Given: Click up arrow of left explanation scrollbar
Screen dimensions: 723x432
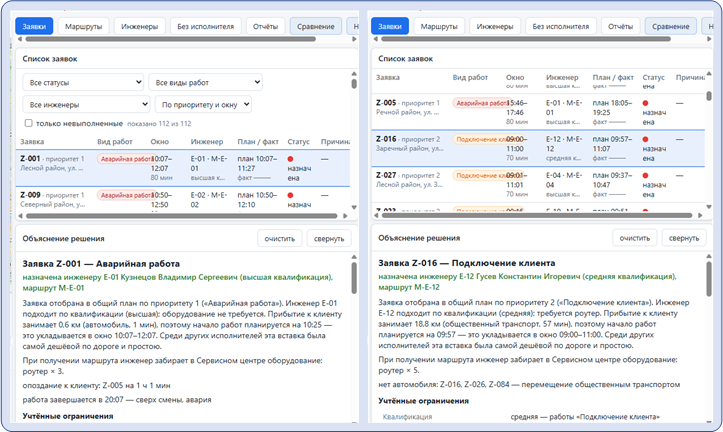Looking at the screenshot, I should 354,257.
